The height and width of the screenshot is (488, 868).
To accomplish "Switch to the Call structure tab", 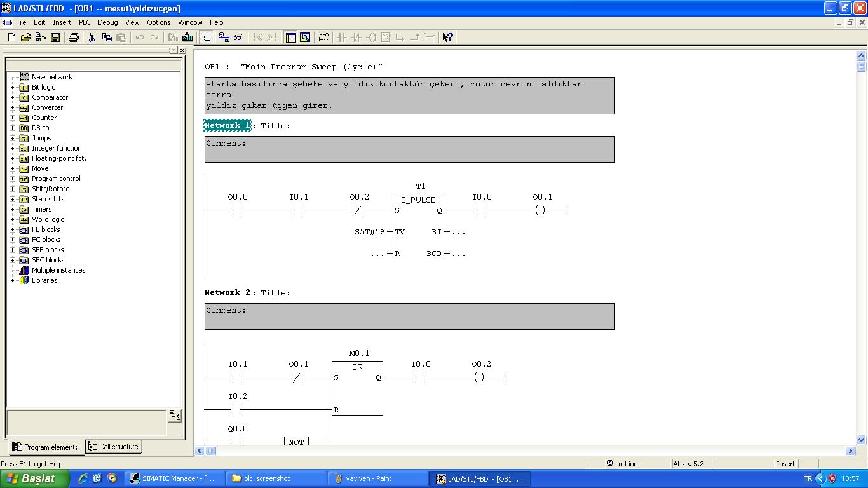I will pyautogui.click(x=113, y=447).
